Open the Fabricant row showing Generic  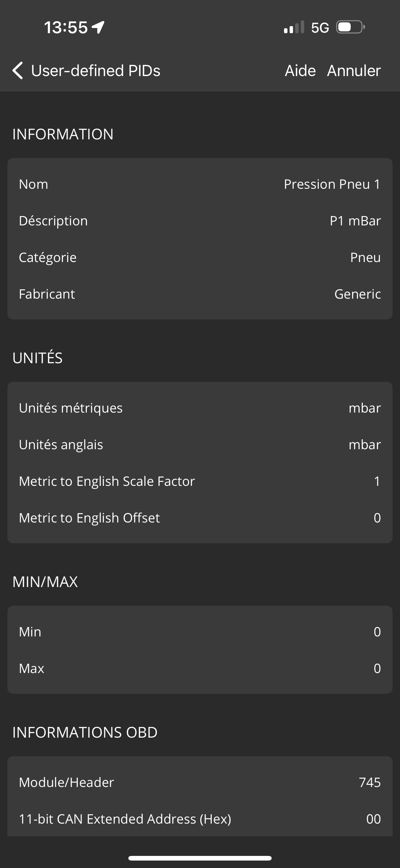(200, 294)
